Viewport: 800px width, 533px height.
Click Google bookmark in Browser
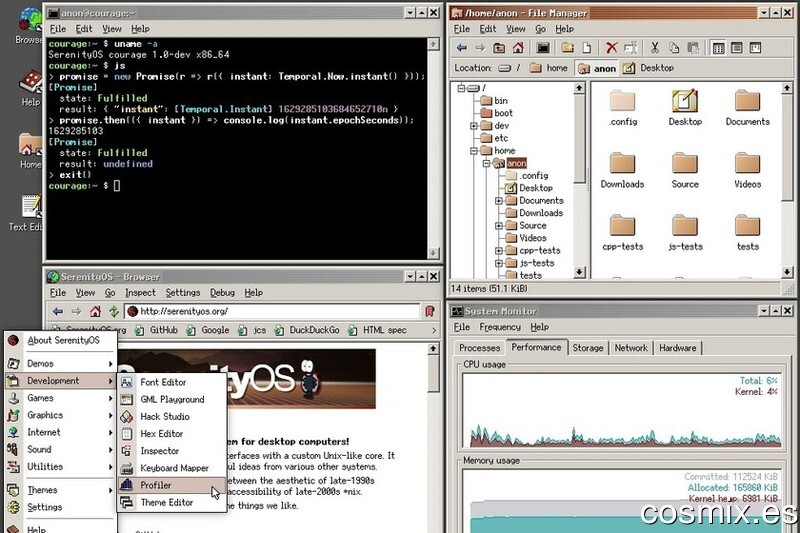208,330
